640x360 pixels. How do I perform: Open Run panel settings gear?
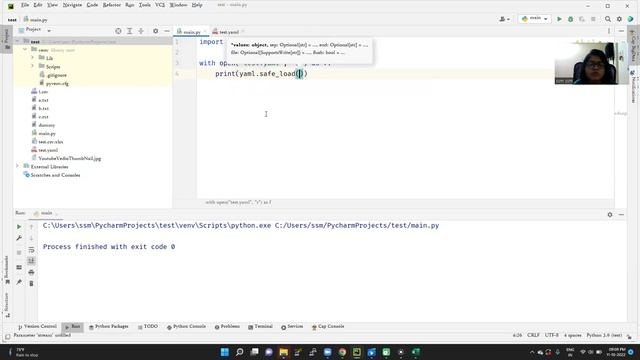point(610,214)
